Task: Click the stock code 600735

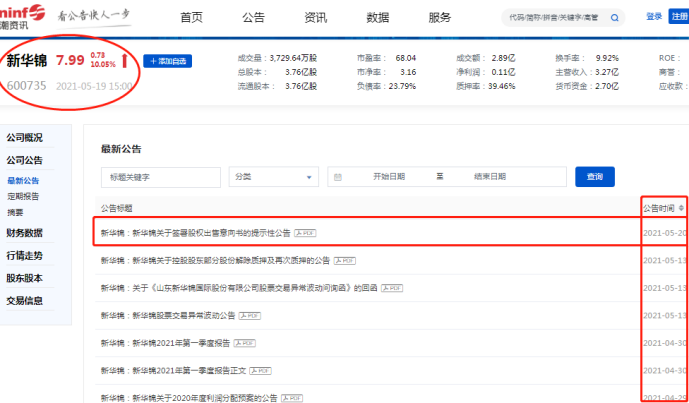Action: click(x=26, y=85)
